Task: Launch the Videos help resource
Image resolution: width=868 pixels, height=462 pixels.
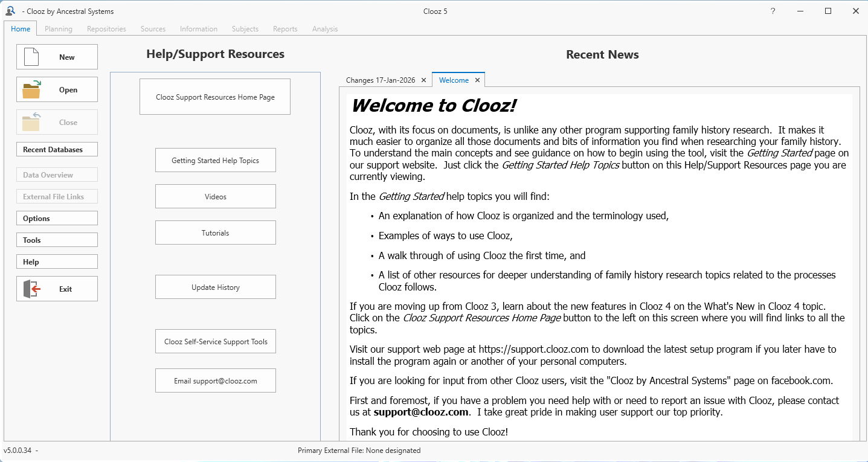Action: coord(215,197)
